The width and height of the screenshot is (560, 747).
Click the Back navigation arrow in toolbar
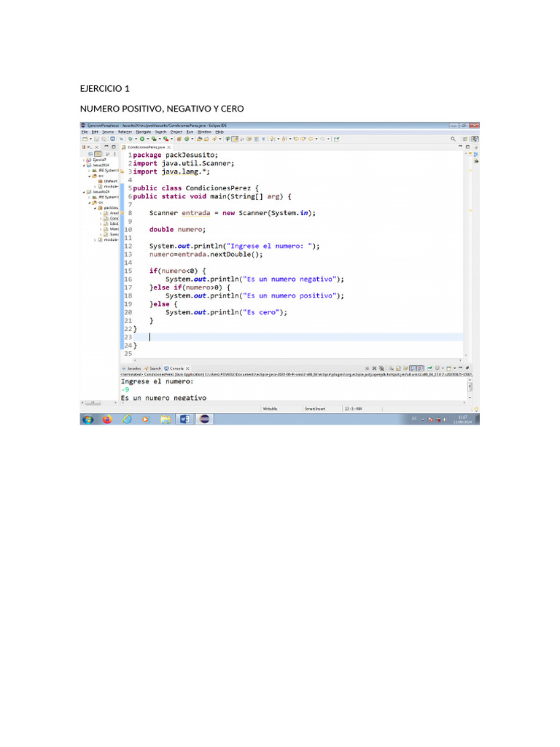coord(311,139)
